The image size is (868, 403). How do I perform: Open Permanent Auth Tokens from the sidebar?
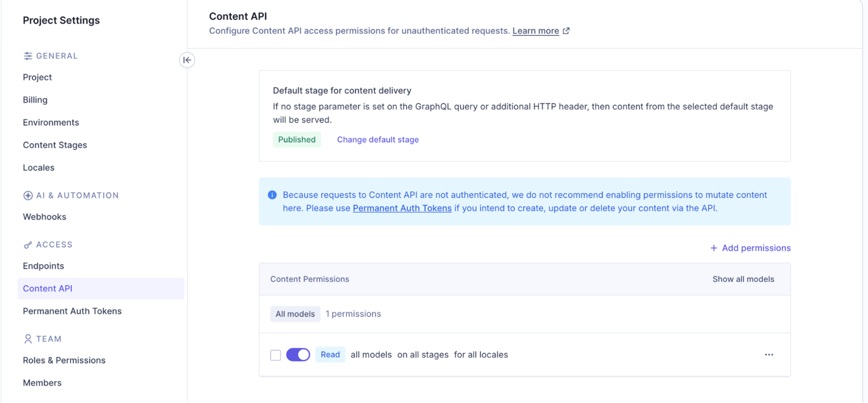point(72,311)
